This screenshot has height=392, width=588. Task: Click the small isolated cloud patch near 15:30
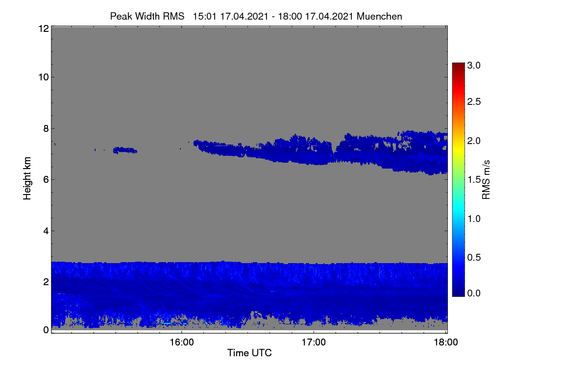(125, 150)
